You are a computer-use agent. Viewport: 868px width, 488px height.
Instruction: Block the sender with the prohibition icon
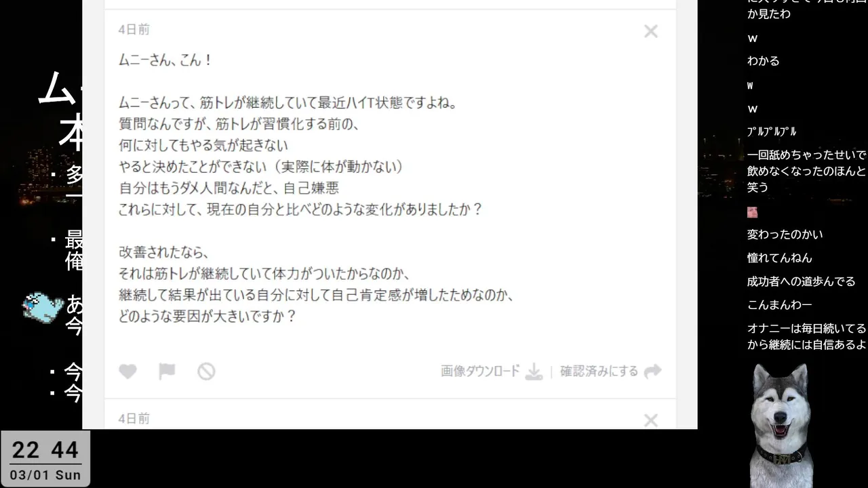(206, 371)
